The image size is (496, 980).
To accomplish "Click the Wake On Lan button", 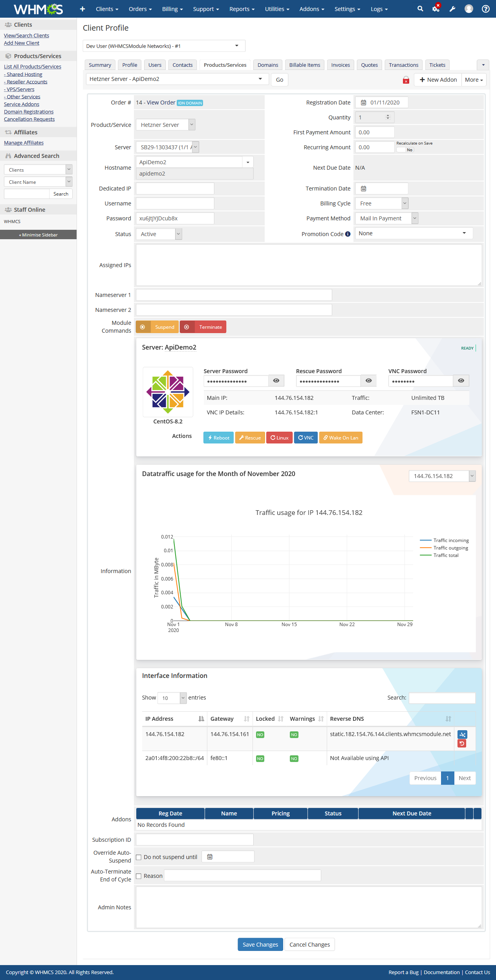I will pos(340,438).
